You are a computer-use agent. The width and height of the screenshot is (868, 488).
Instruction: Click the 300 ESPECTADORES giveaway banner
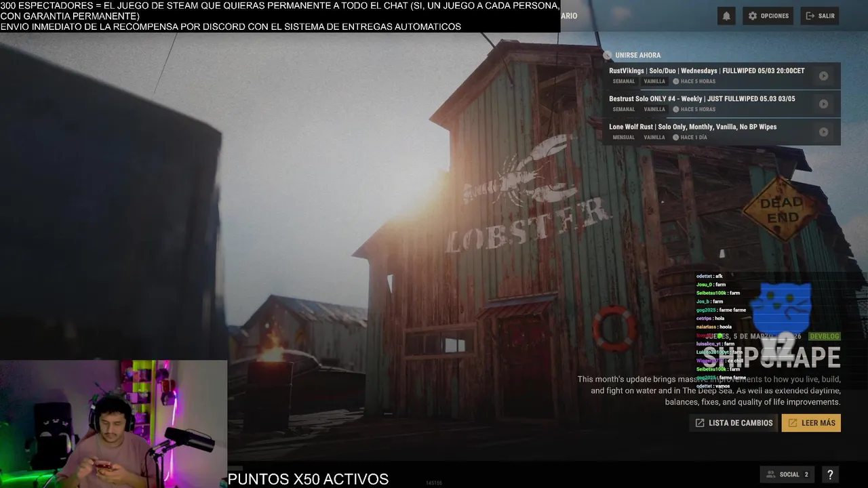pyautogui.click(x=280, y=16)
